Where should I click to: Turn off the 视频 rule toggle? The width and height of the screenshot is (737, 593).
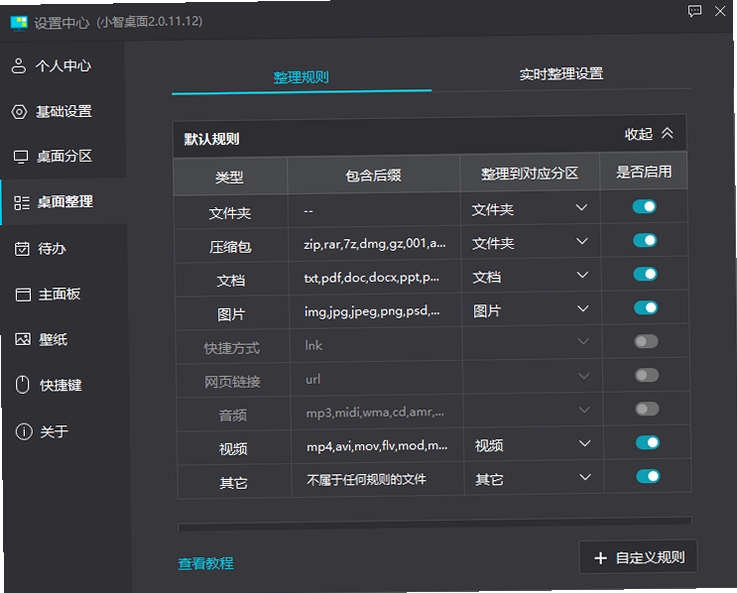click(x=648, y=443)
